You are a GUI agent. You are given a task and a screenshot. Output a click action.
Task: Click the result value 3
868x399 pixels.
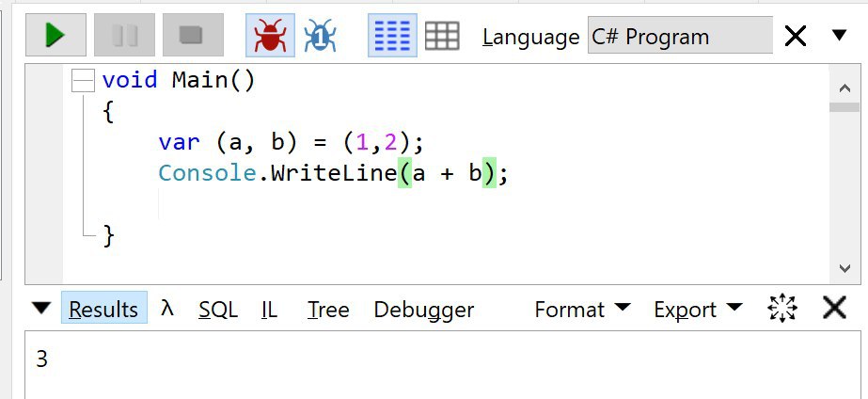coord(42,359)
